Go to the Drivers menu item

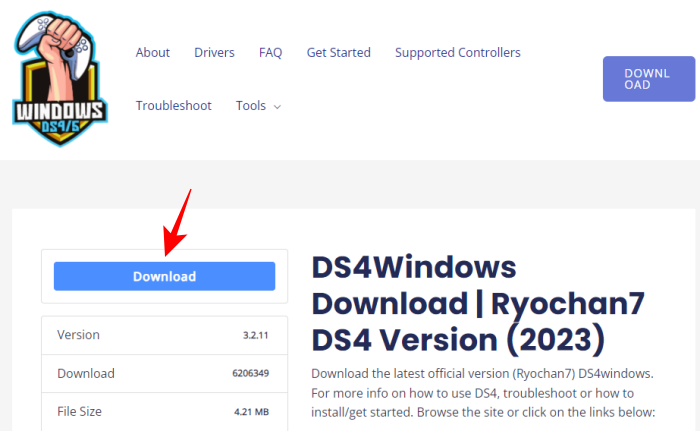[214, 53]
